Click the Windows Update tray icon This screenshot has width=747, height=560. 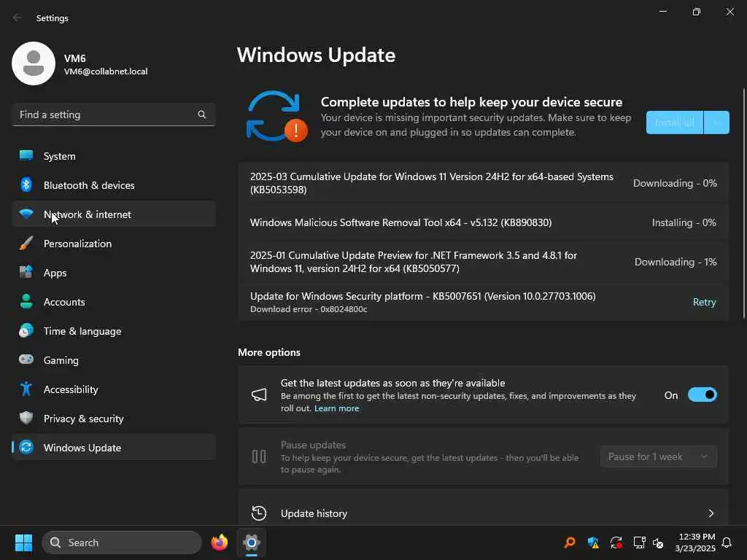616,542
